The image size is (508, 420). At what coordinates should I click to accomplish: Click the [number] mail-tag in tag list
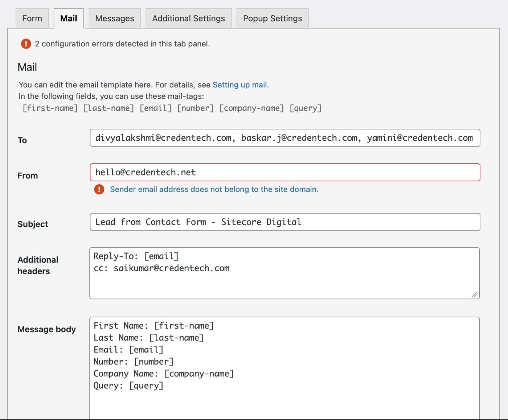pyautogui.click(x=195, y=108)
